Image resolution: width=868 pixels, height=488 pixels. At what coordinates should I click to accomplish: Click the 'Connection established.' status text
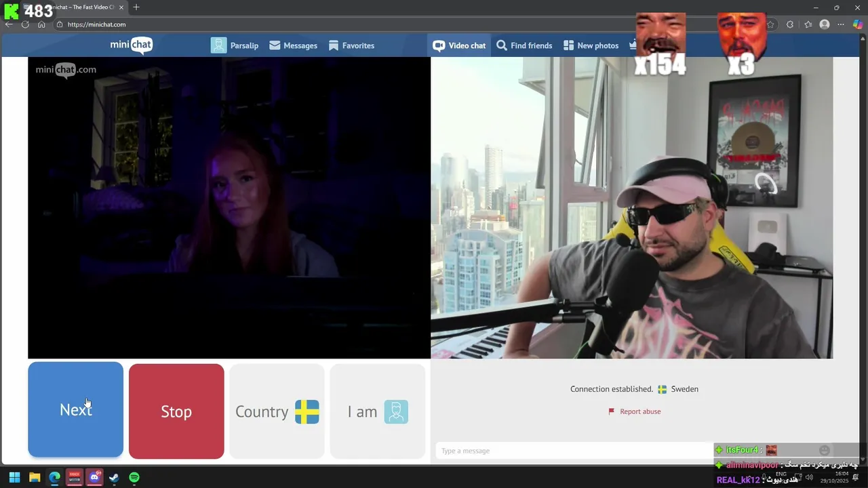pos(612,389)
